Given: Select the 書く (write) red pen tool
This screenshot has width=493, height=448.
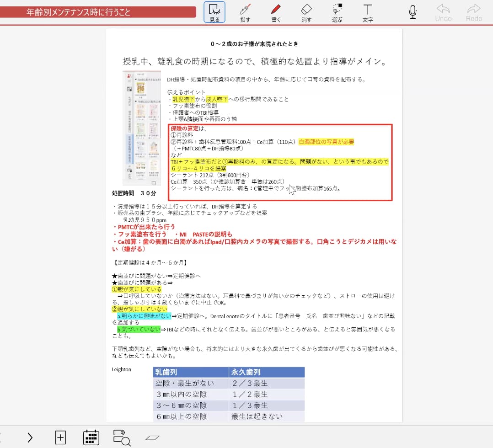Looking at the screenshot, I should (x=276, y=13).
